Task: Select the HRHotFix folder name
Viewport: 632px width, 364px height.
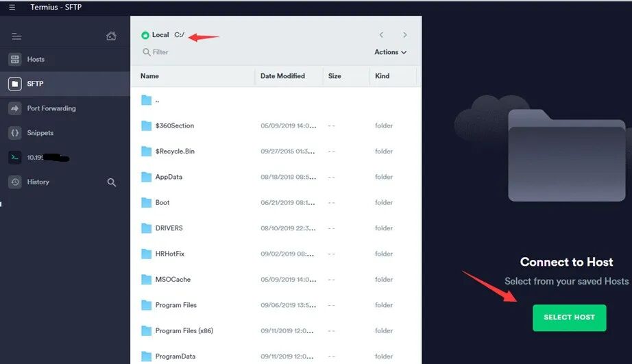Action: click(x=170, y=254)
